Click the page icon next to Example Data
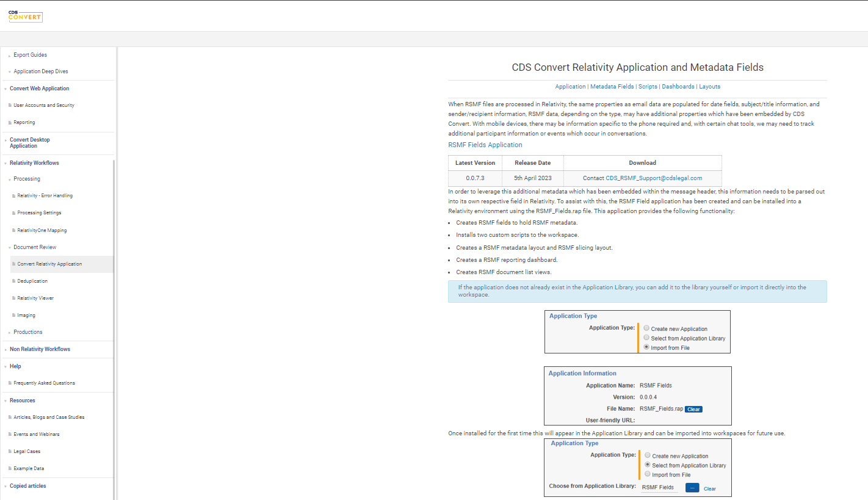This screenshot has height=500, width=868. click(10, 469)
